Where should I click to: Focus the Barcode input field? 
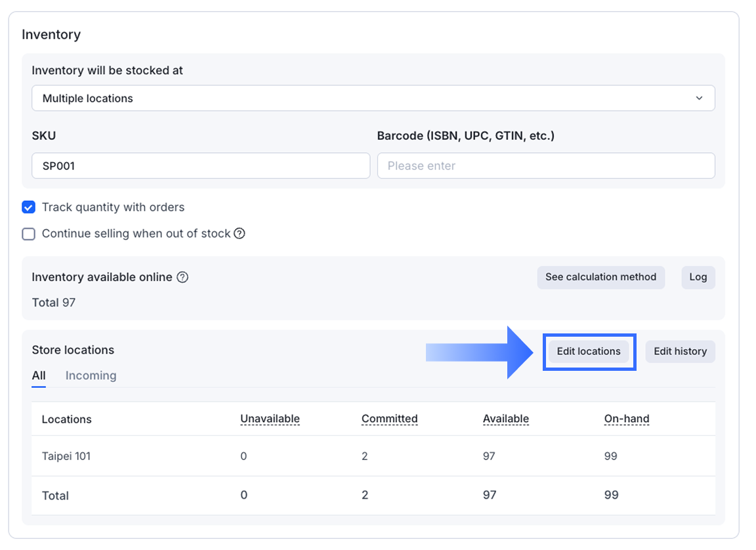coord(545,166)
